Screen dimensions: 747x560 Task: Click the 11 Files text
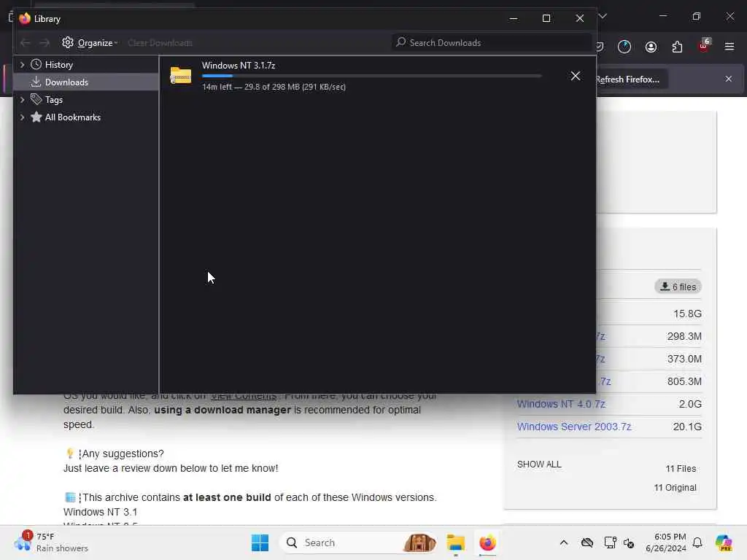[x=681, y=469]
